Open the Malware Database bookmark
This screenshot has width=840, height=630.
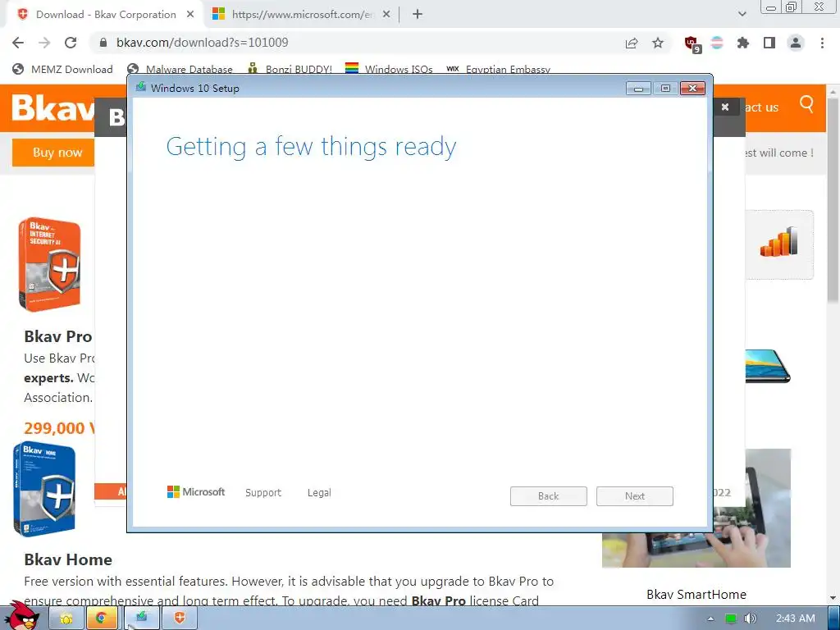click(x=180, y=69)
